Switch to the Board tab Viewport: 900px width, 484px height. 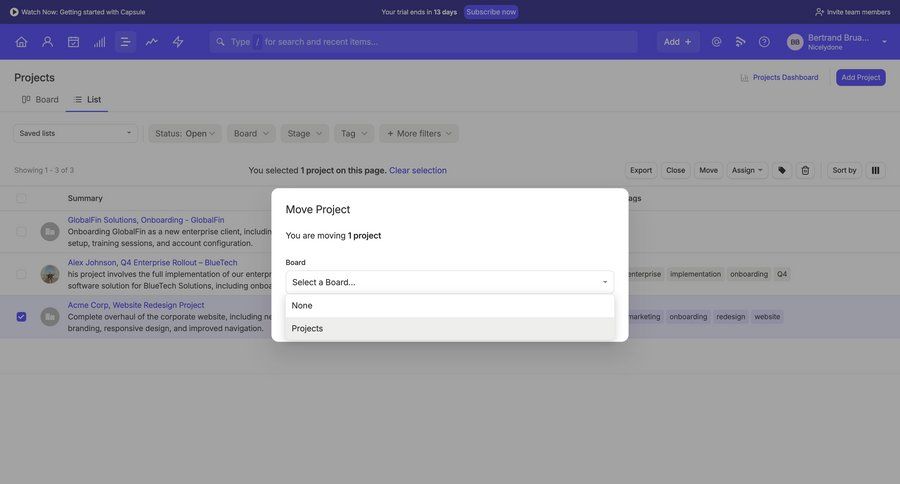tap(40, 100)
